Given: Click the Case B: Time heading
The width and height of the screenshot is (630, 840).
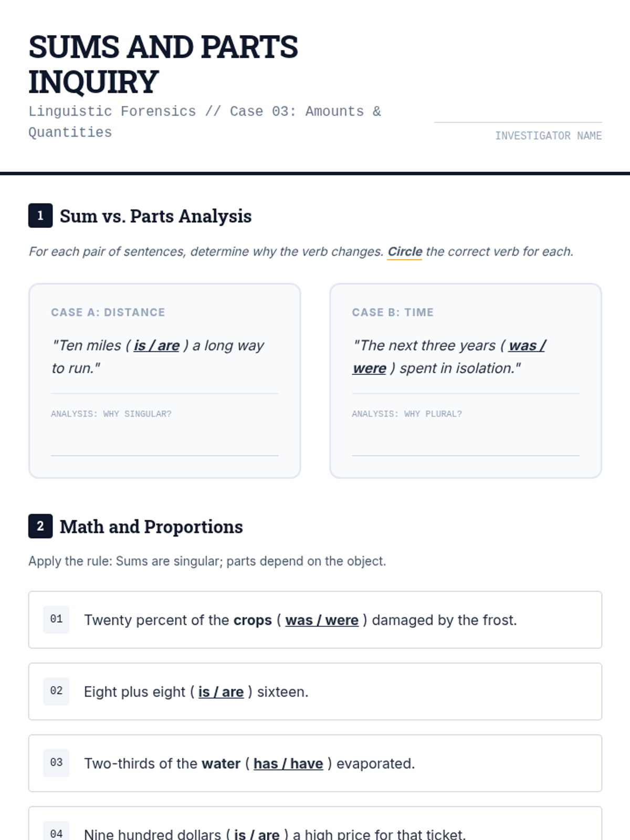Looking at the screenshot, I should coord(393,312).
